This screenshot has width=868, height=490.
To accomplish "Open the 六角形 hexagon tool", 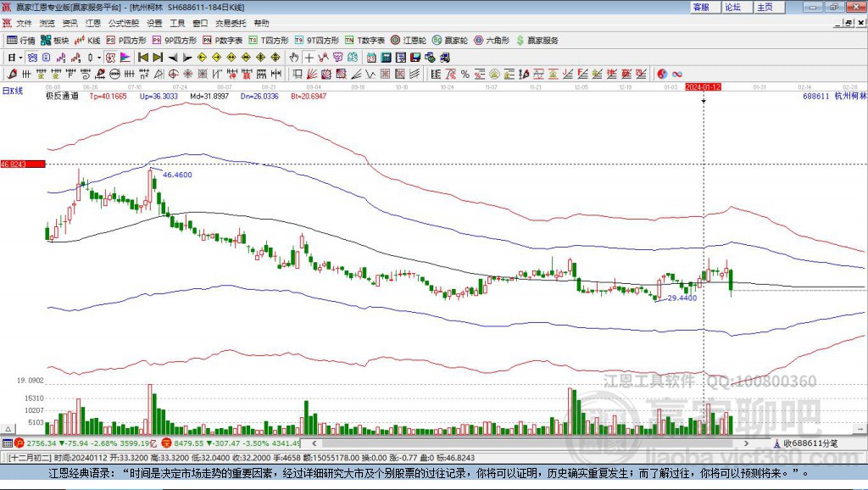I will click(x=492, y=41).
